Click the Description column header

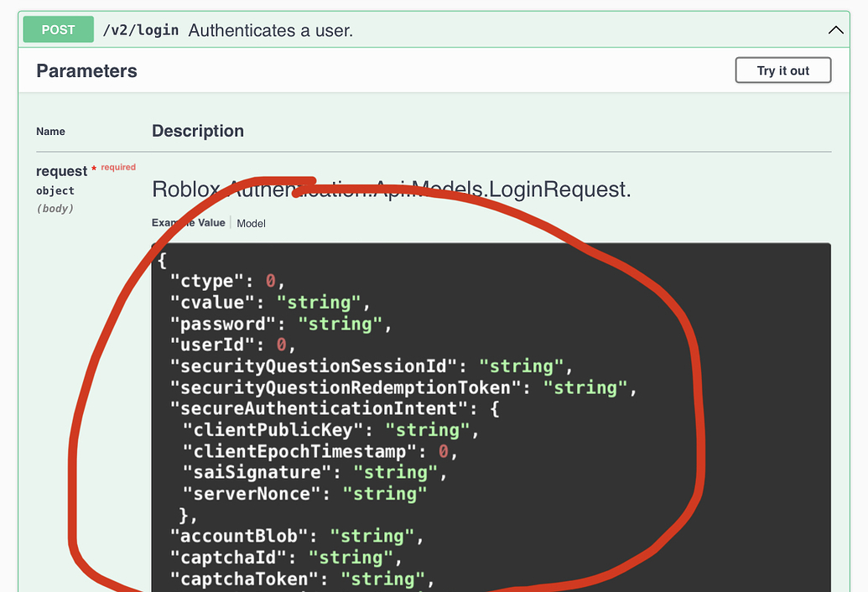click(x=198, y=131)
